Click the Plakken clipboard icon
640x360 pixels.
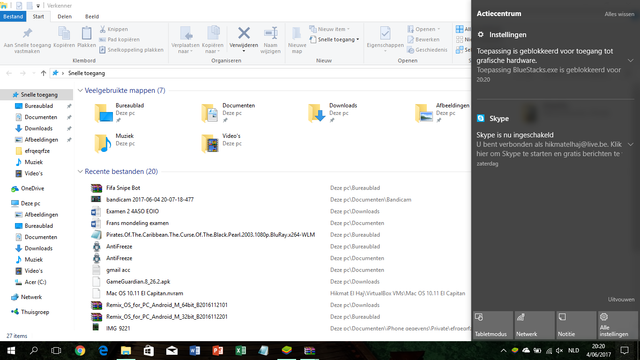click(86, 33)
